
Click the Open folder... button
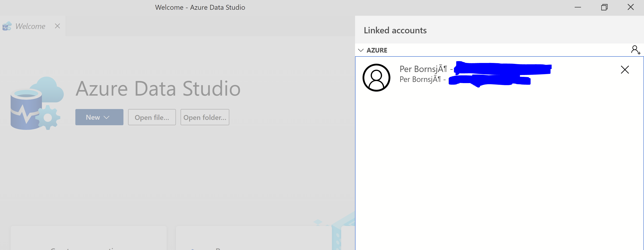[x=205, y=117]
